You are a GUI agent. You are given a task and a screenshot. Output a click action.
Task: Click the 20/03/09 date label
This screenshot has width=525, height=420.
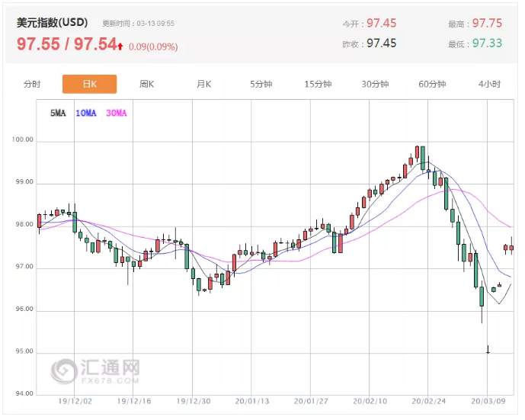tap(488, 401)
